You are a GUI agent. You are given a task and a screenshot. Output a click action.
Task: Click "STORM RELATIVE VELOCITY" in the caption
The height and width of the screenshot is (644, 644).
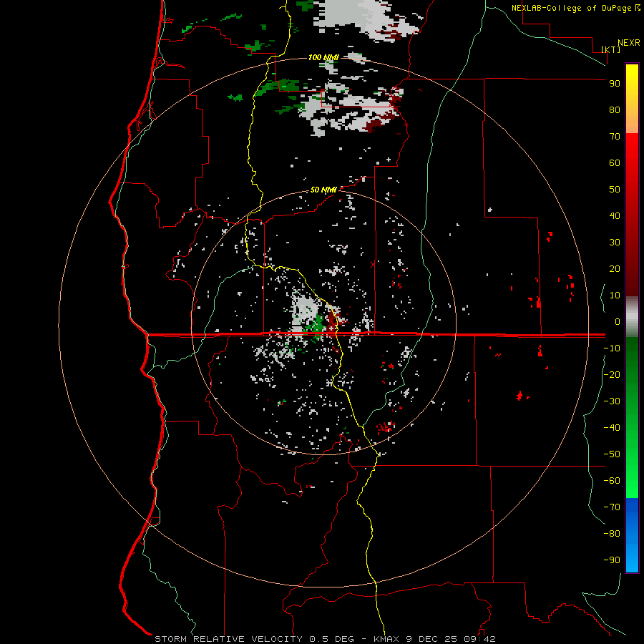point(228,639)
